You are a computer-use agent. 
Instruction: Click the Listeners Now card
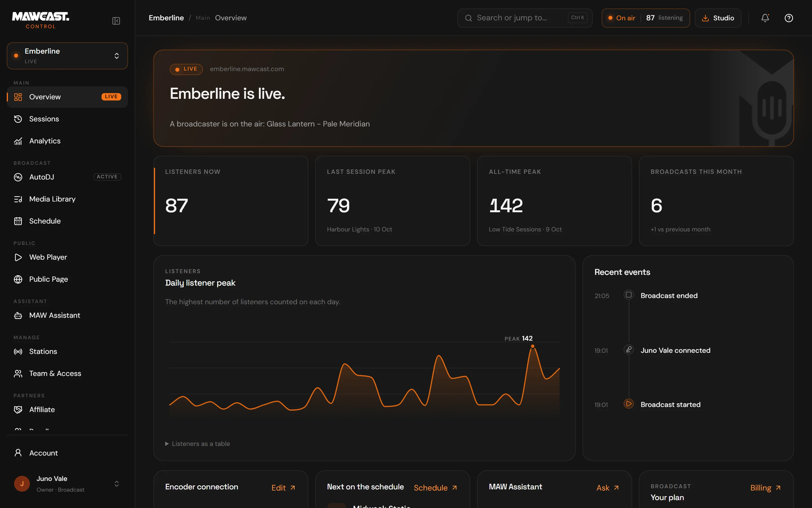(231, 201)
